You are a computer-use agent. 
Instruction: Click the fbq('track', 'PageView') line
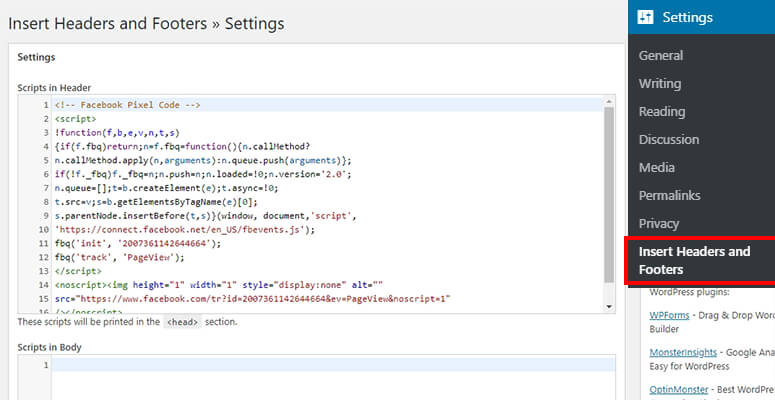click(x=120, y=257)
